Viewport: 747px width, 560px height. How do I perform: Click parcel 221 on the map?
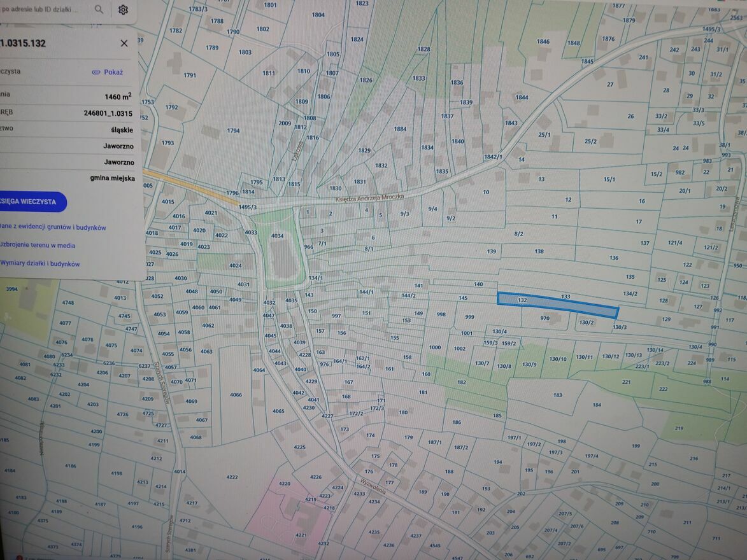[625, 382]
